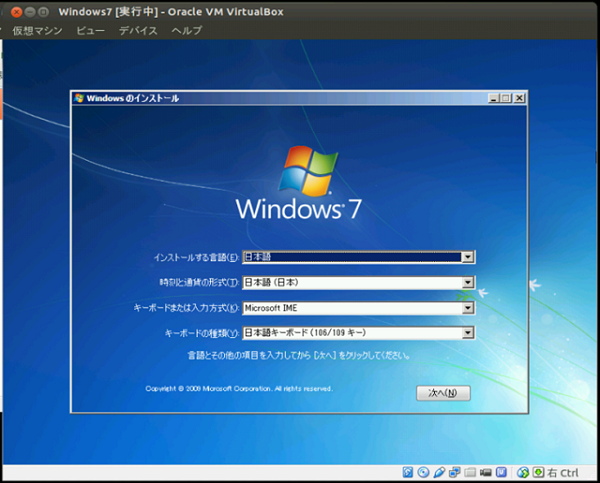Close the Windows のインストール dialog
Viewport: 600px width, 483px height.
519,98
